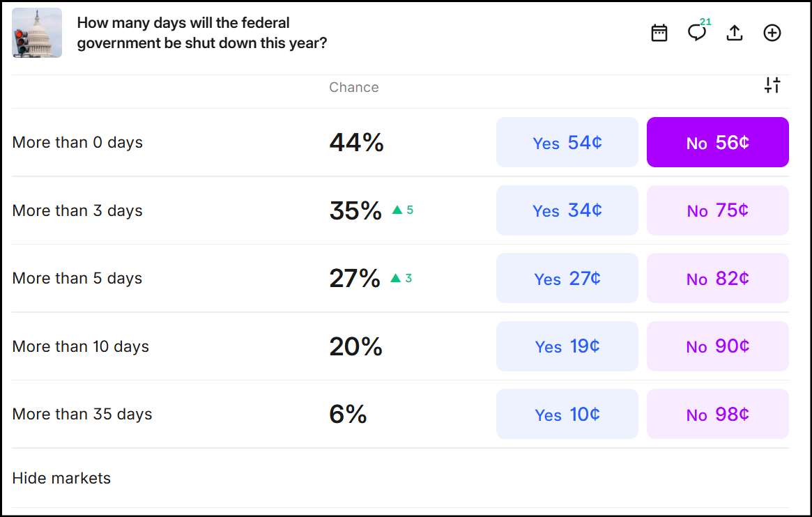Open the More than 10 days market row
The height and width of the screenshot is (517, 812).
tap(81, 346)
